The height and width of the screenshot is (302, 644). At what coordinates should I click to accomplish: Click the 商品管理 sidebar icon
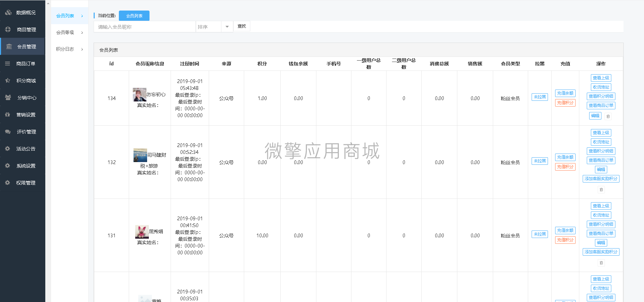point(8,30)
